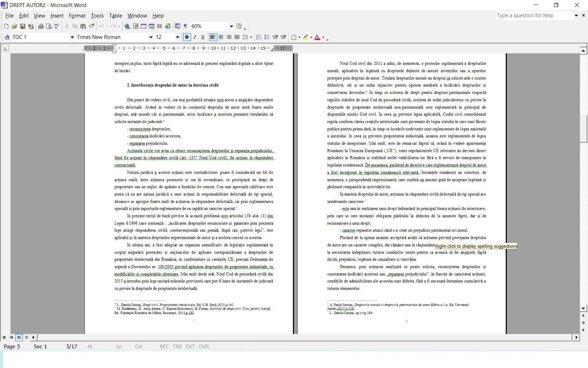Apply a numbered list with the toolbar icon
Screen dimensions: 588x368
[259, 37]
